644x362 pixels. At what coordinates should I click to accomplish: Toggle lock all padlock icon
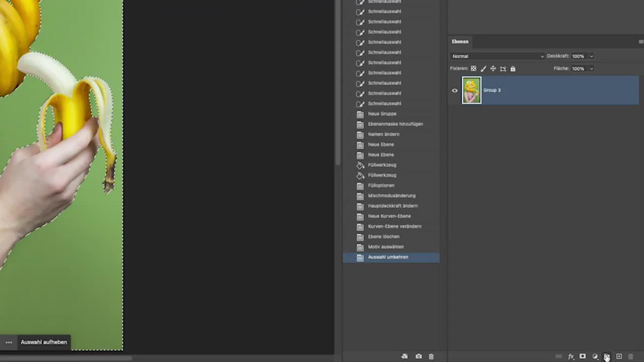(x=513, y=69)
